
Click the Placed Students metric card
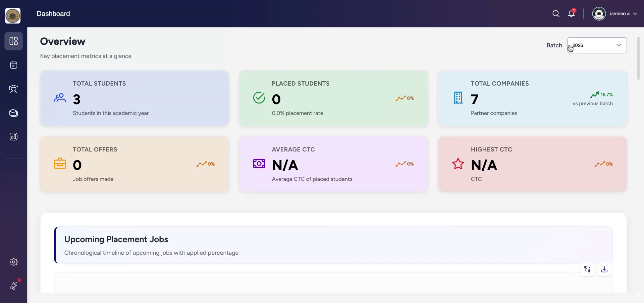click(x=333, y=98)
